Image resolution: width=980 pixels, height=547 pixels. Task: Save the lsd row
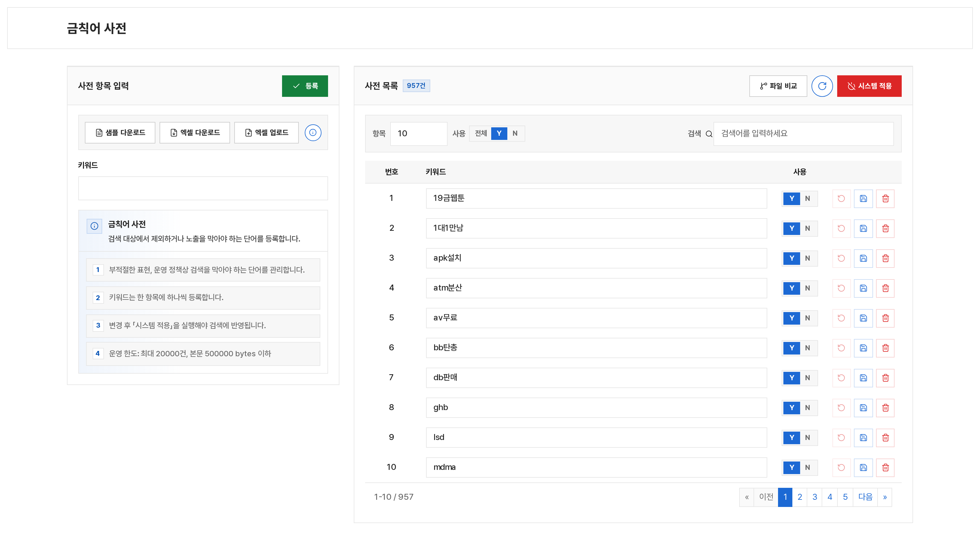(863, 437)
